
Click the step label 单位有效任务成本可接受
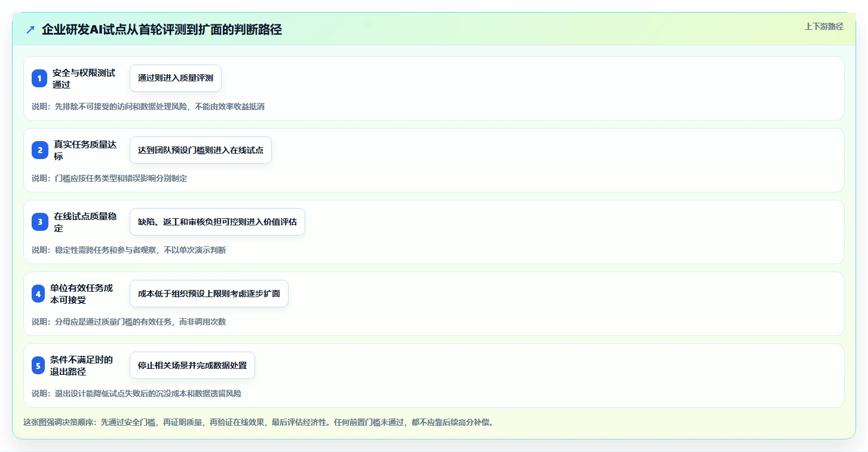pos(81,294)
